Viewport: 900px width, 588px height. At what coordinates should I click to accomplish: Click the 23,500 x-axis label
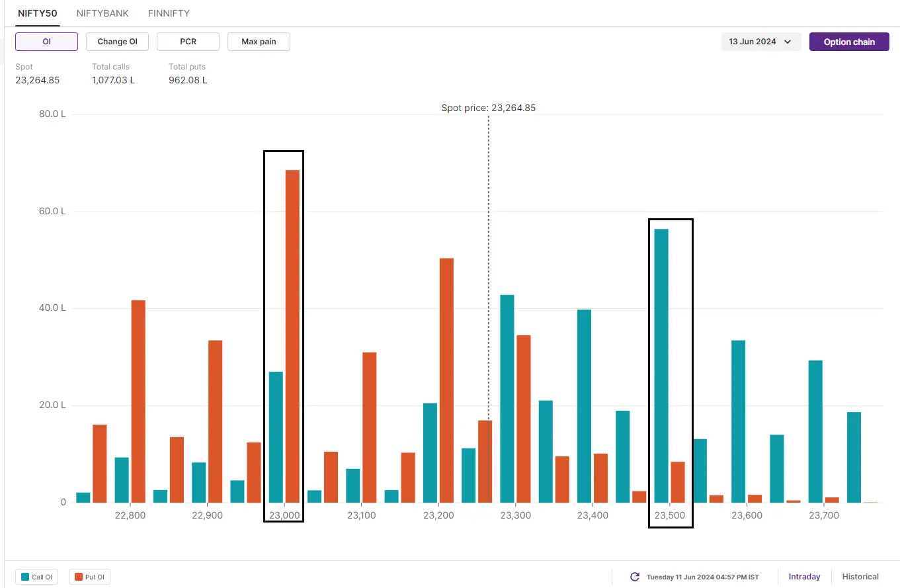pyautogui.click(x=670, y=515)
